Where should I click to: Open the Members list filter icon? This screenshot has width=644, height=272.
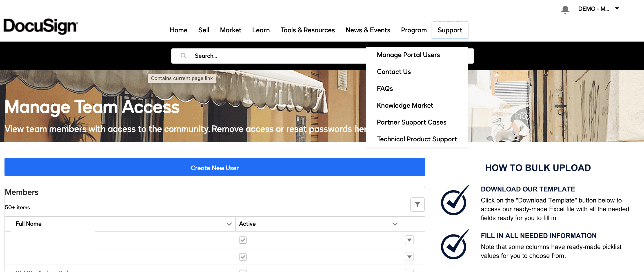tap(417, 205)
